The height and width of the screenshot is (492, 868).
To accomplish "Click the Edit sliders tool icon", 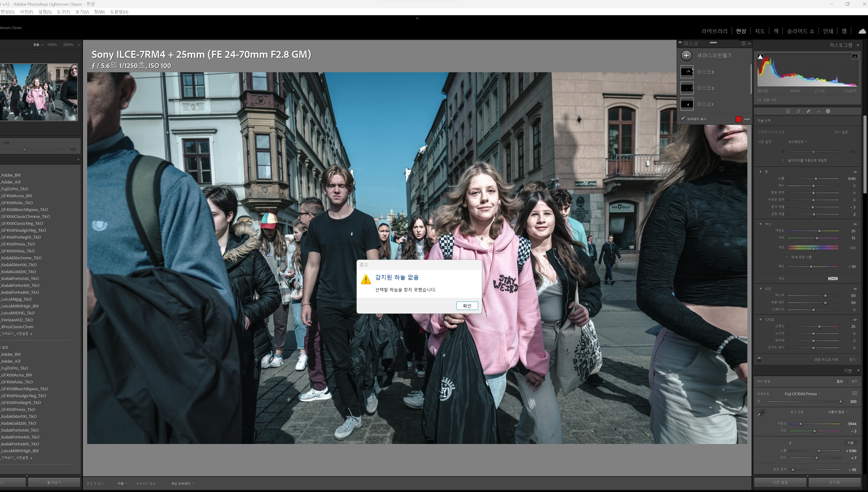I will (x=788, y=111).
